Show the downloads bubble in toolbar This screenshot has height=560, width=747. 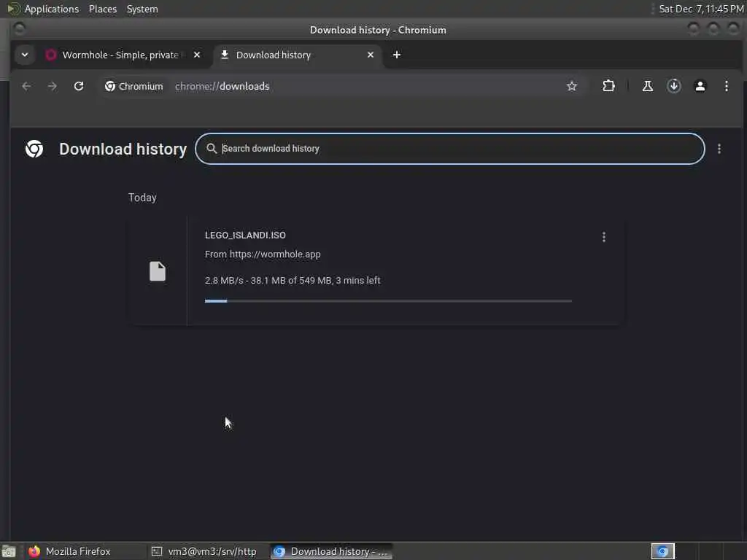(x=673, y=86)
